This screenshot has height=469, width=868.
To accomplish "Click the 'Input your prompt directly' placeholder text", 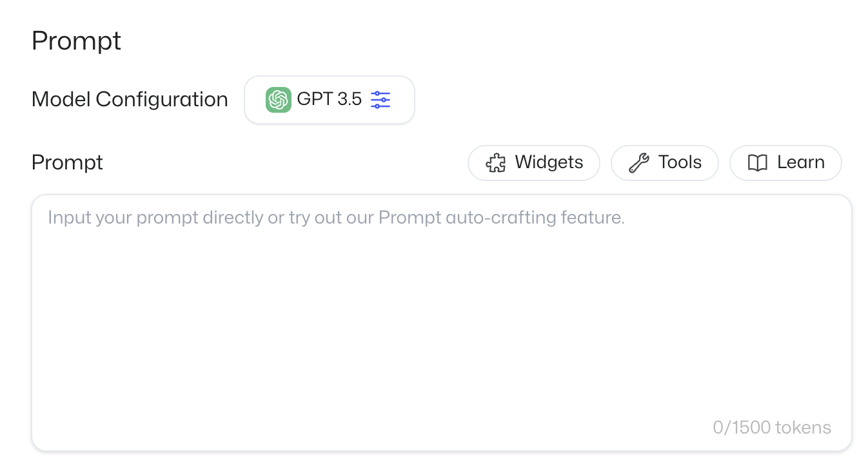I will coord(155,218).
